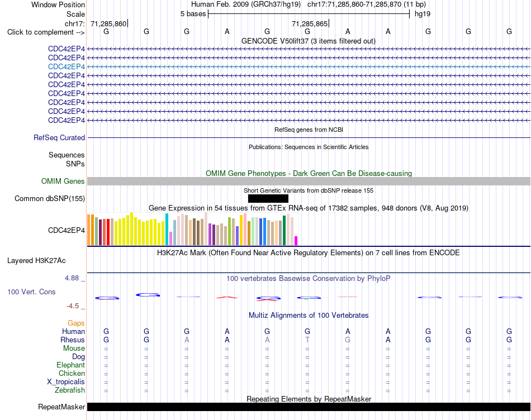Screen dimensions: 531x420
Task: Select the 'Mouse' alignment row label
Action: coord(74,349)
